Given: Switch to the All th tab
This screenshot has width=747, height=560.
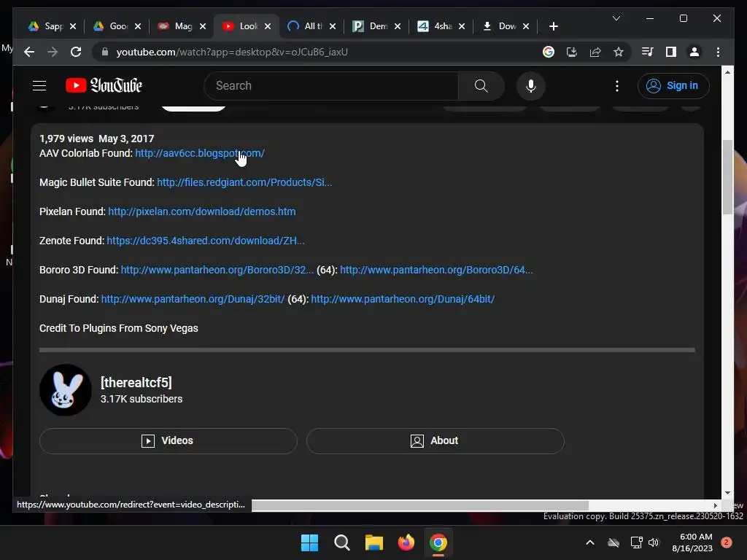Looking at the screenshot, I should [x=306, y=26].
